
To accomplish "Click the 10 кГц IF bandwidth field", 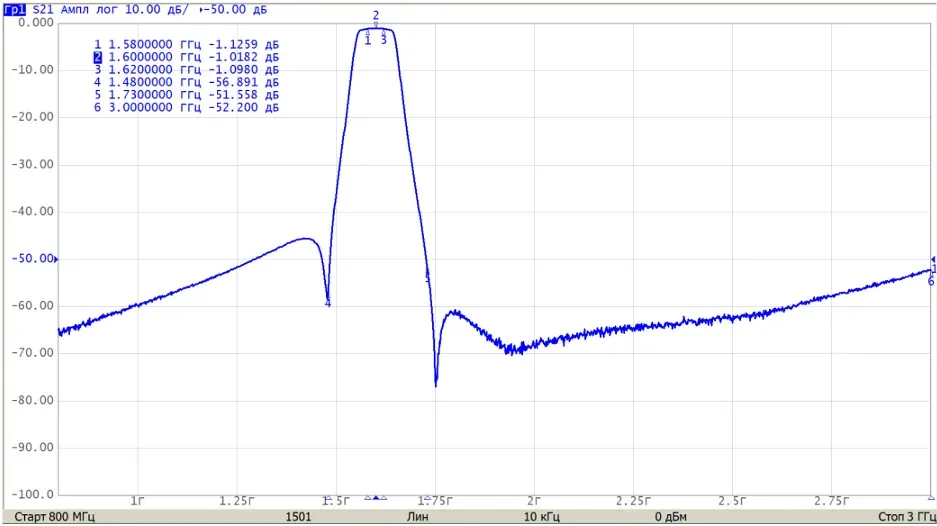I will pyautogui.click(x=542, y=516).
